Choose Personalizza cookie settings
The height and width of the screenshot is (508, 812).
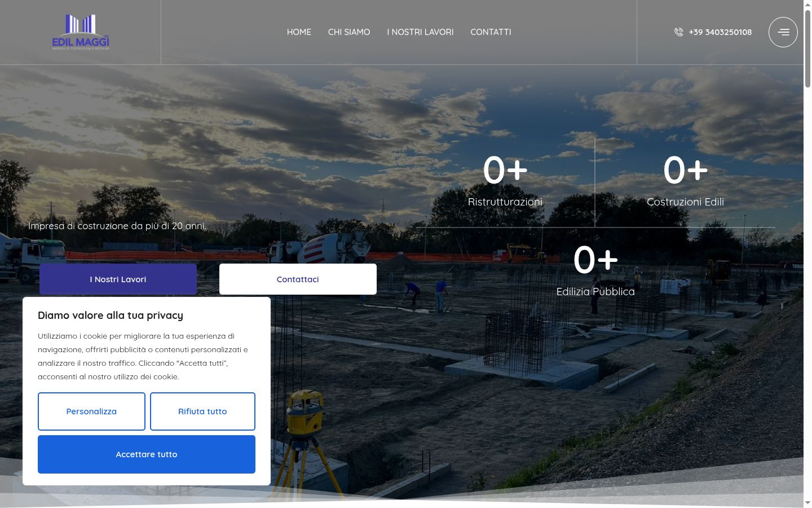point(91,411)
